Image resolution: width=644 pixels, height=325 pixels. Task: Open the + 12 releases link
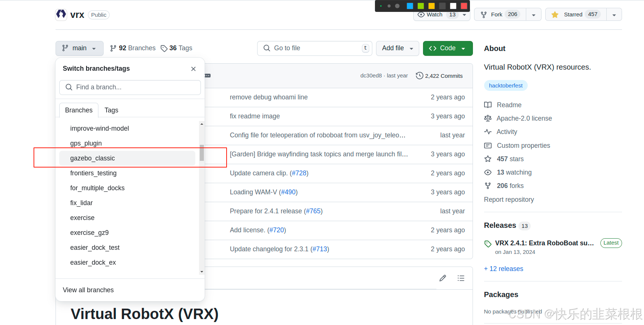pos(503,269)
